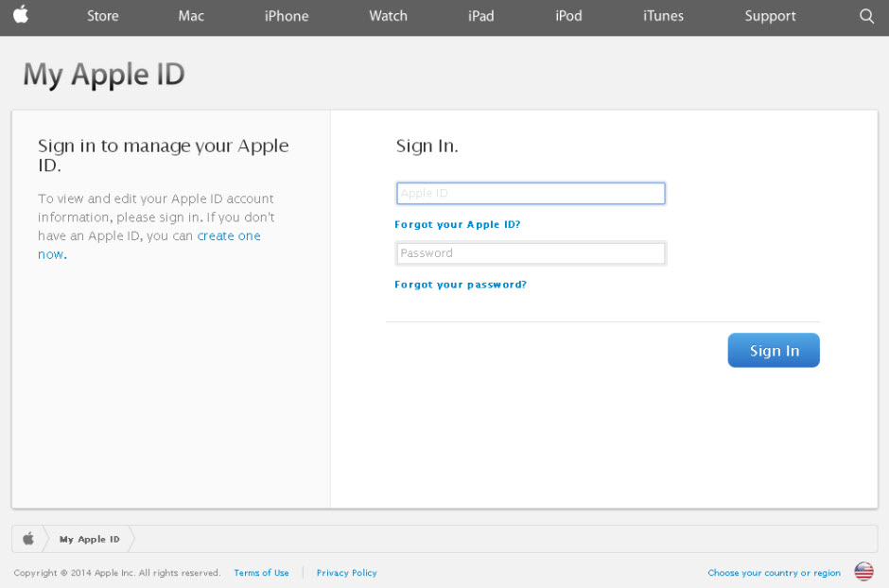This screenshot has height=588, width=889.
Task: Focus the Apple ID input field
Action: click(531, 193)
